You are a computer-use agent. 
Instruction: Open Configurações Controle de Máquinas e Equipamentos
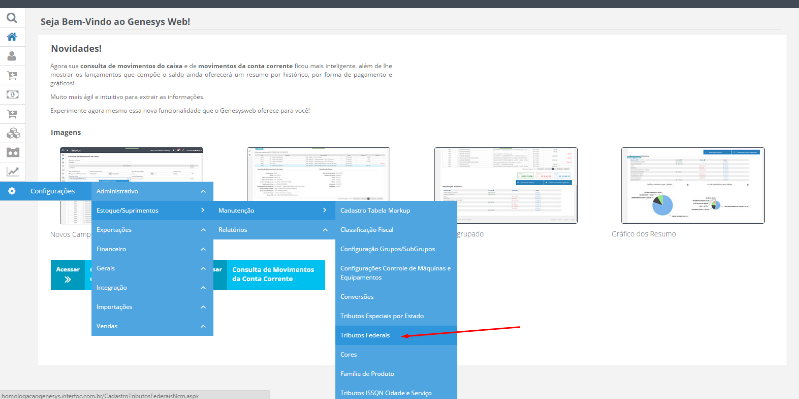396,273
